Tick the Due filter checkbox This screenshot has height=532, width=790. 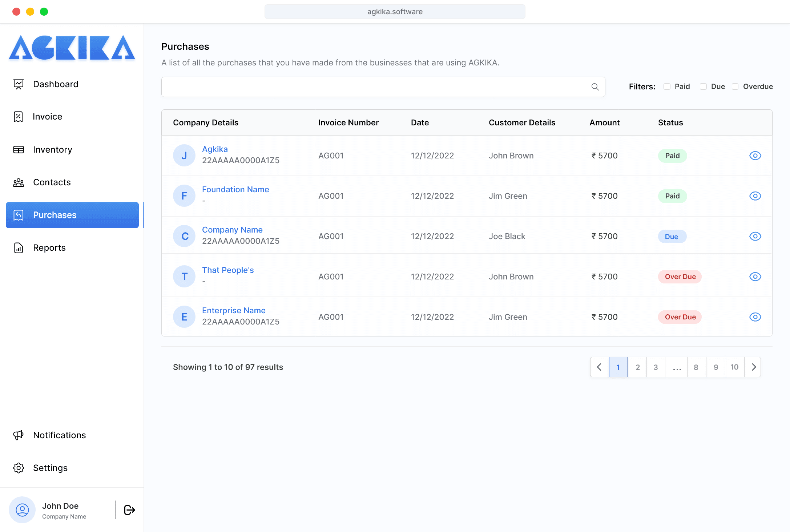click(x=703, y=86)
